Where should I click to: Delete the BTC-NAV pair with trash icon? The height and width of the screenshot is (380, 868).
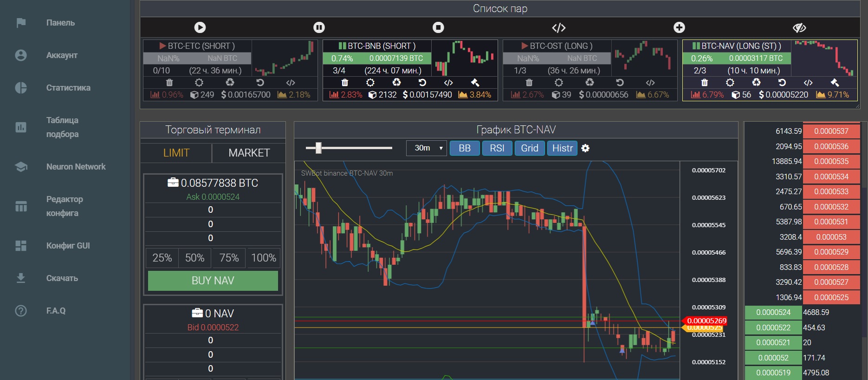[x=704, y=83]
